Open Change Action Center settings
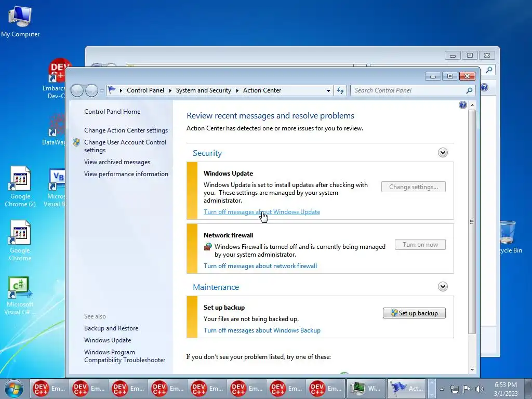Image resolution: width=532 pixels, height=399 pixels. (x=126, y=130)
